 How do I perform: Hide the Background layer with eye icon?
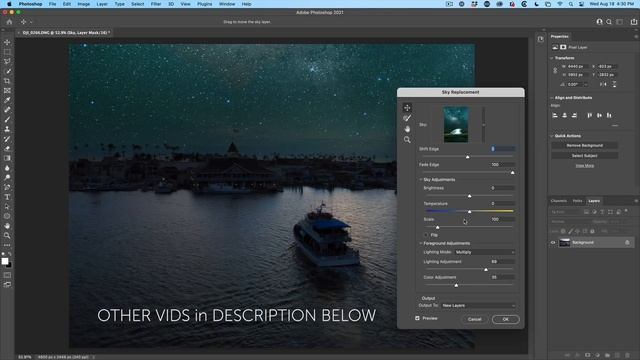[553, 242]
